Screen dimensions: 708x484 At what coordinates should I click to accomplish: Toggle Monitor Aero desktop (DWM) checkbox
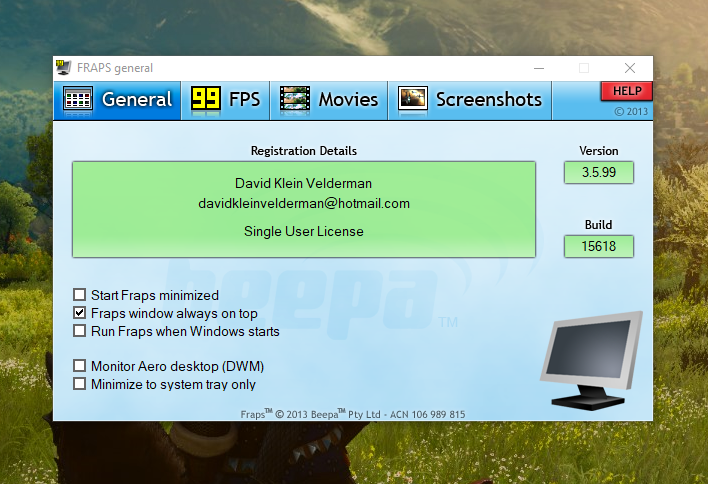tap(79, 366)
